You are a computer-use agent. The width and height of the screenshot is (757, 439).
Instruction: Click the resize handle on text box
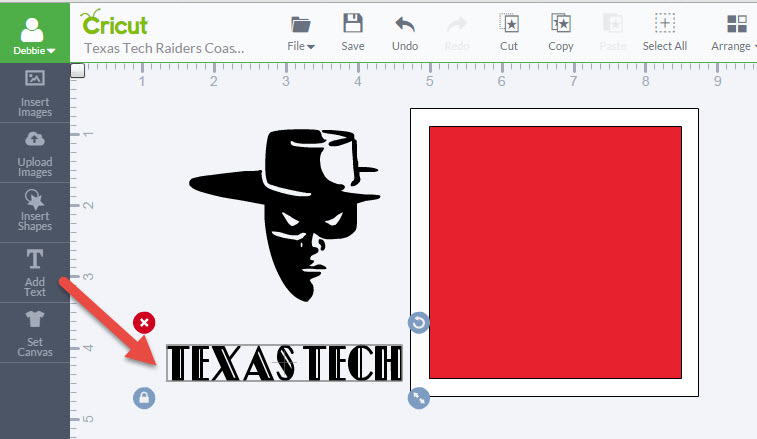(x=419, y=398)
